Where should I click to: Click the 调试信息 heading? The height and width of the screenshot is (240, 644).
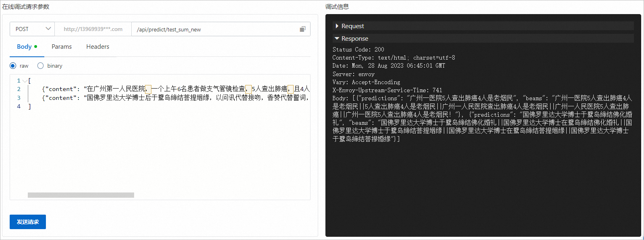pos(337,7)
